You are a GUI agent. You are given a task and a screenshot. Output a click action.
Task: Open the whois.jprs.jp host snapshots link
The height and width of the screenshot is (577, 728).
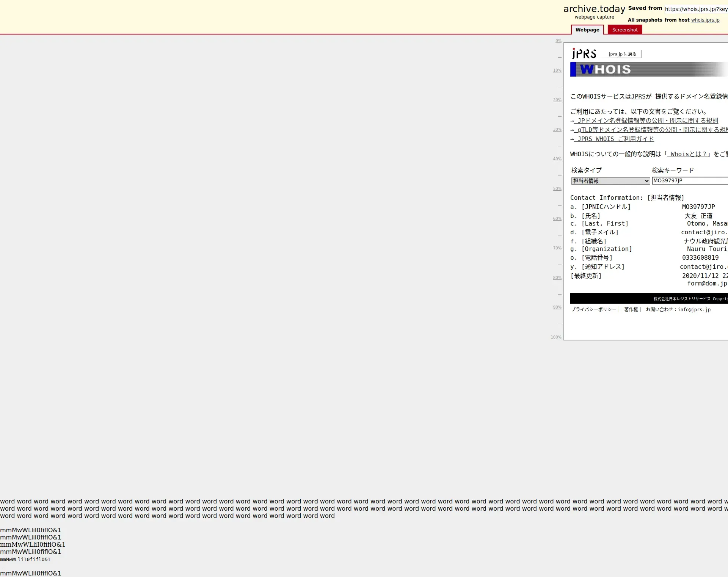705,20
